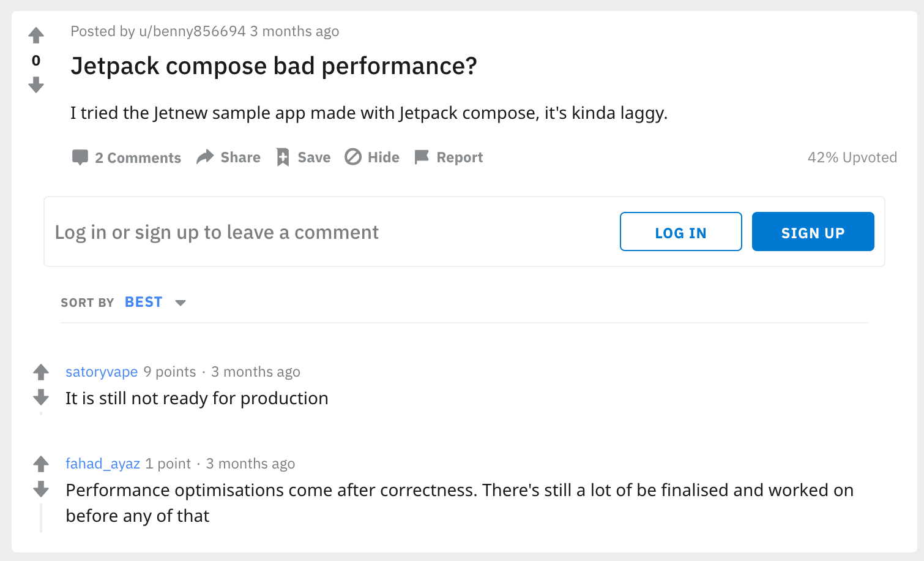Screen dimensions: 924x561
Task: Click the sort dropdown arrow
Action: pos(181,303)
